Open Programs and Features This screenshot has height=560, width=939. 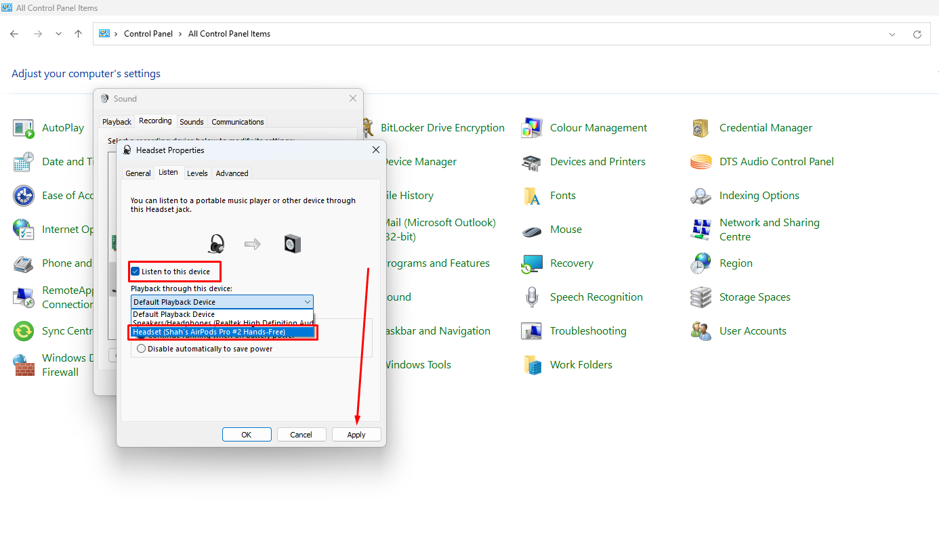coord(437,263)
